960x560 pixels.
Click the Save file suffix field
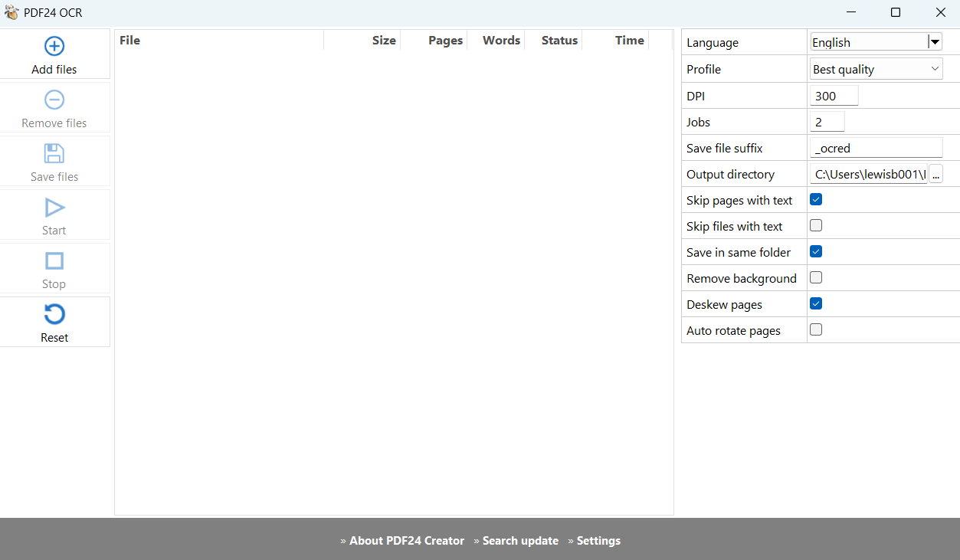click(876, 148)
